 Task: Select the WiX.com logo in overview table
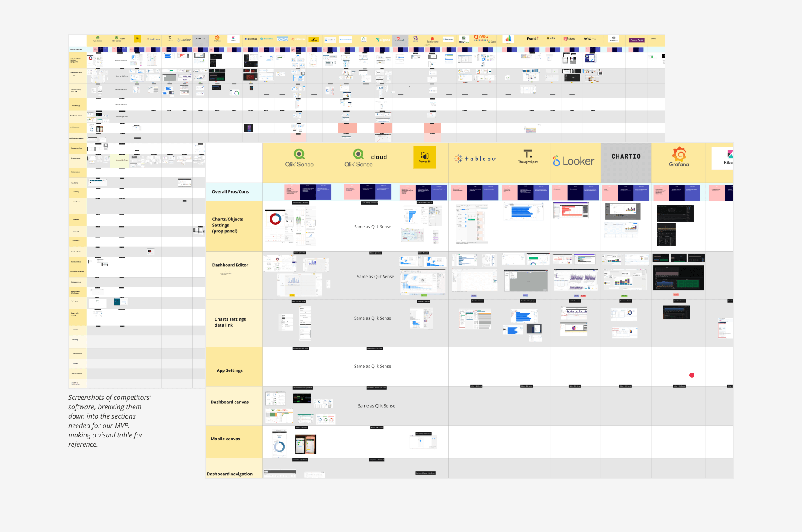[590, 39]
